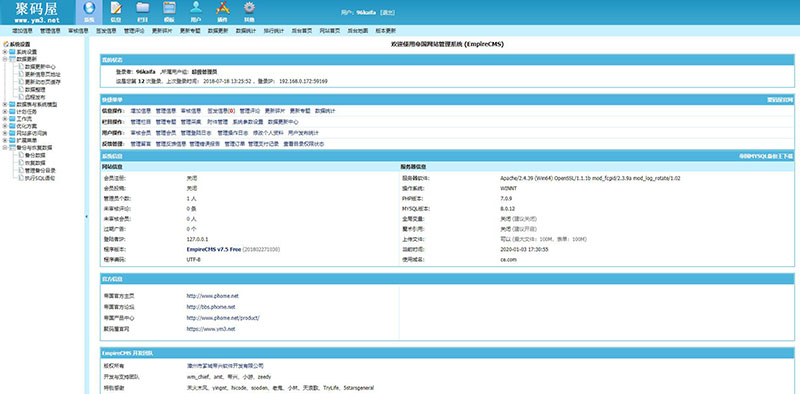Open the http://www.phome.net/product/ link
The image size is (800, 394).
(x=223, y=318)
